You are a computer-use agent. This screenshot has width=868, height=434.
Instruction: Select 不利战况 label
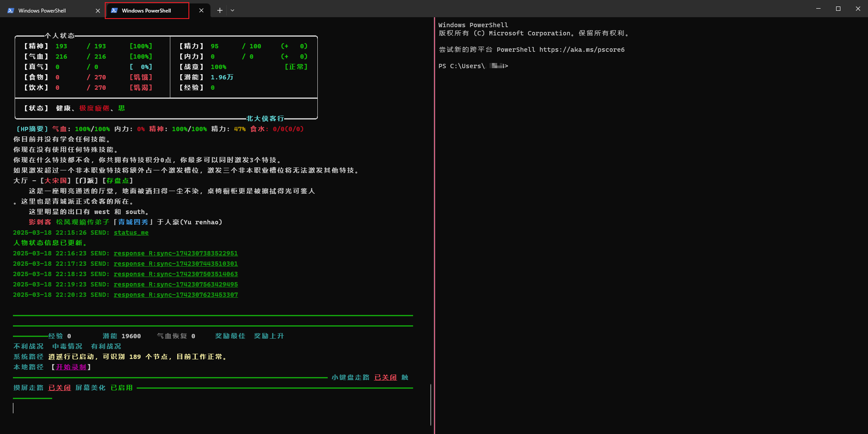click(x=28, y=346)
